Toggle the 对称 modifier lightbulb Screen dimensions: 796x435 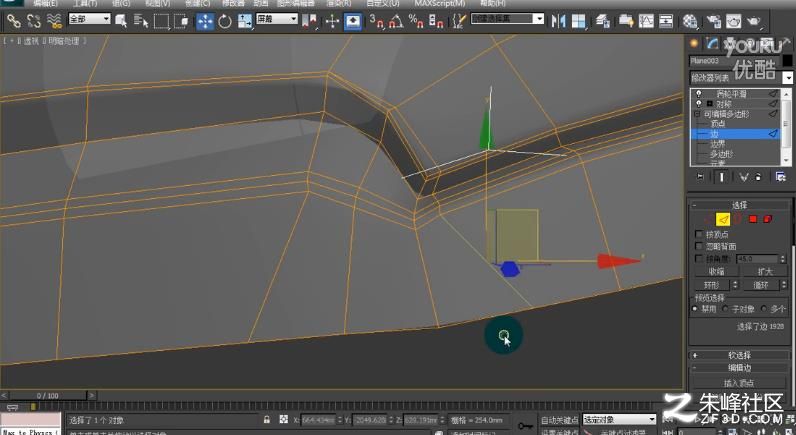click(699, 104)
